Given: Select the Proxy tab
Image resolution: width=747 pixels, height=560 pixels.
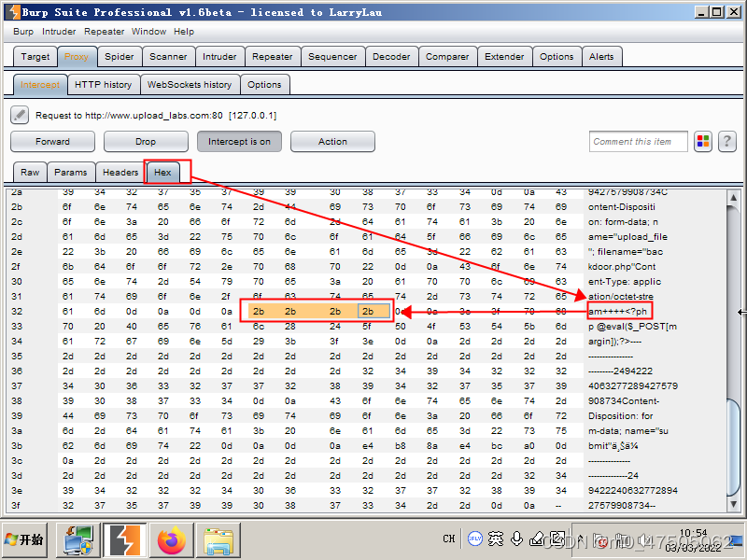Looking at the screenshot, I should 77,57.
